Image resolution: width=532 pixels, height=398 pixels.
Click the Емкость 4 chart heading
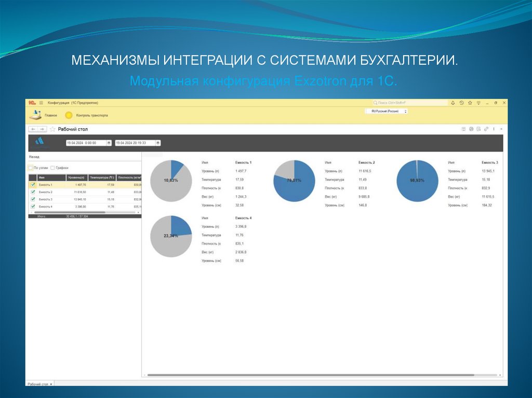click(244, 218)
